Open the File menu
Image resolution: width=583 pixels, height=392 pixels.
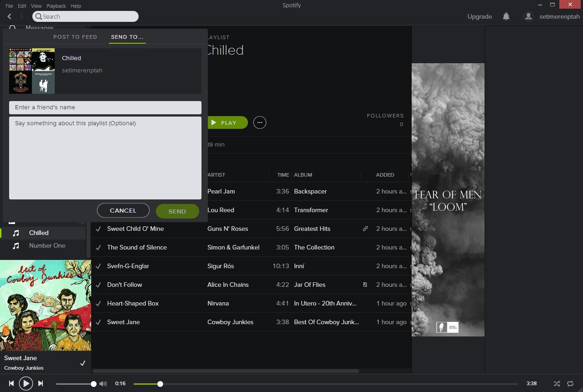pyautogui.click(x=9, y=6)
